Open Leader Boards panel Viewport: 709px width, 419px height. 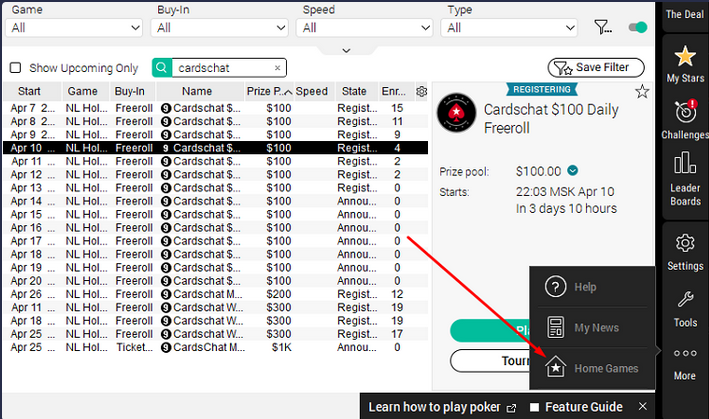(x=685, y=179)
